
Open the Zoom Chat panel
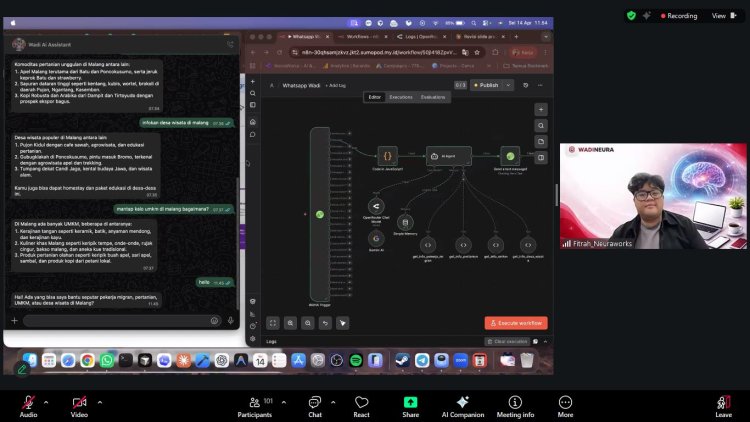(314, 403)
